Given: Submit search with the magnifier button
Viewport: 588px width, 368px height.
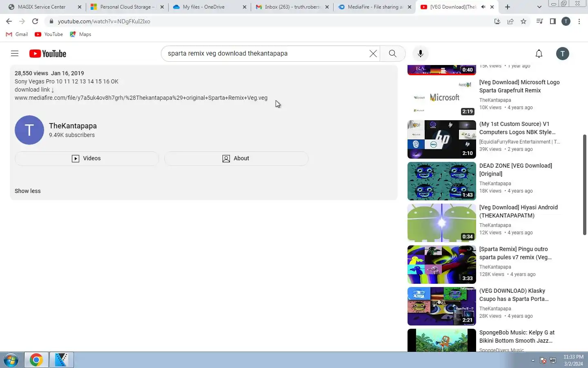Looking at the screenshot, I should pos(392,54).
